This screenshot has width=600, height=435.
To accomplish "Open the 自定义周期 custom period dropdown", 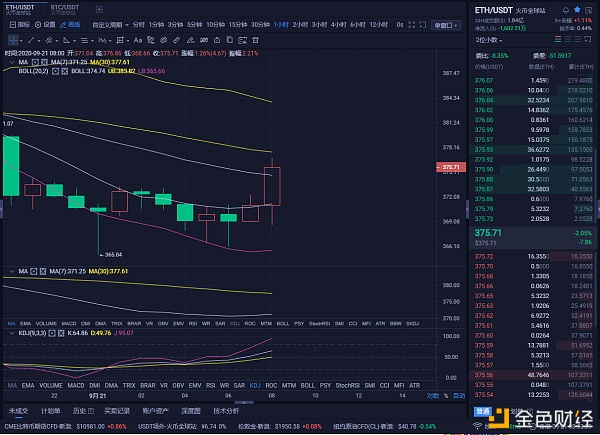I will pyautogui.click(x=110, y=25).
